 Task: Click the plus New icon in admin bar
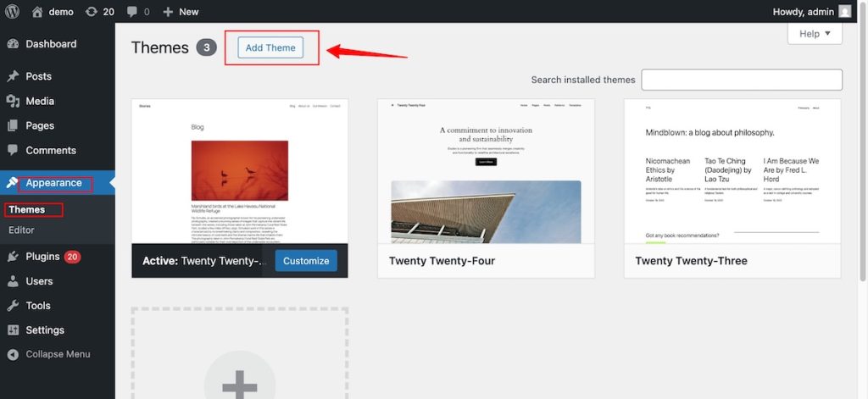tap(168, 12)
